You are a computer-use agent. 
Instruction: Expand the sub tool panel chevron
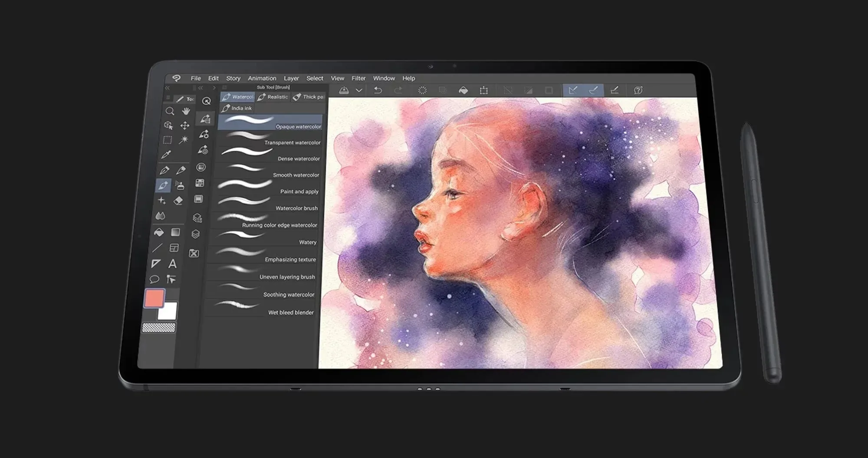point(214,88)
